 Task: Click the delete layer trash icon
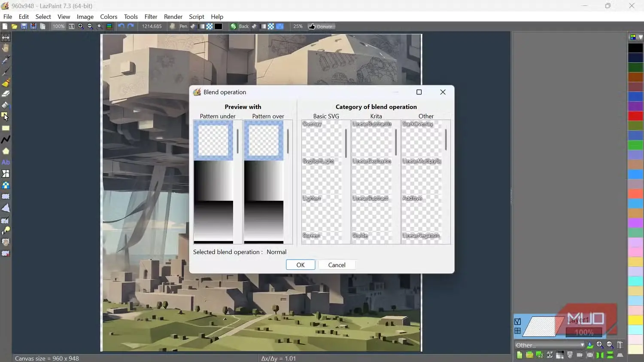(x=620, y=345)
